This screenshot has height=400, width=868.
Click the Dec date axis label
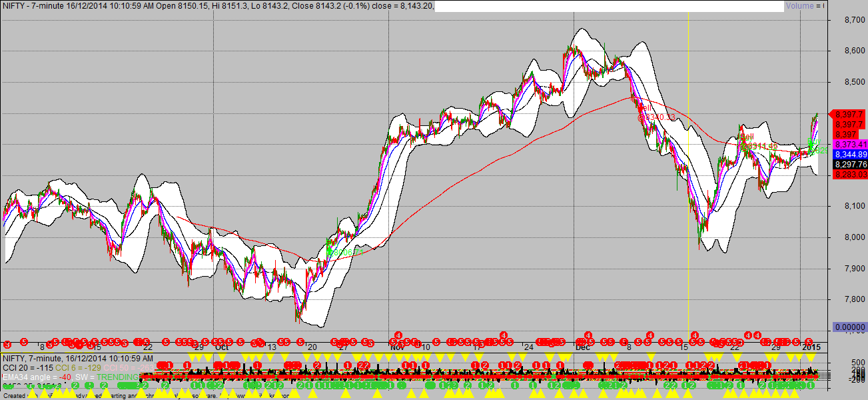click(x=583, y=347)
